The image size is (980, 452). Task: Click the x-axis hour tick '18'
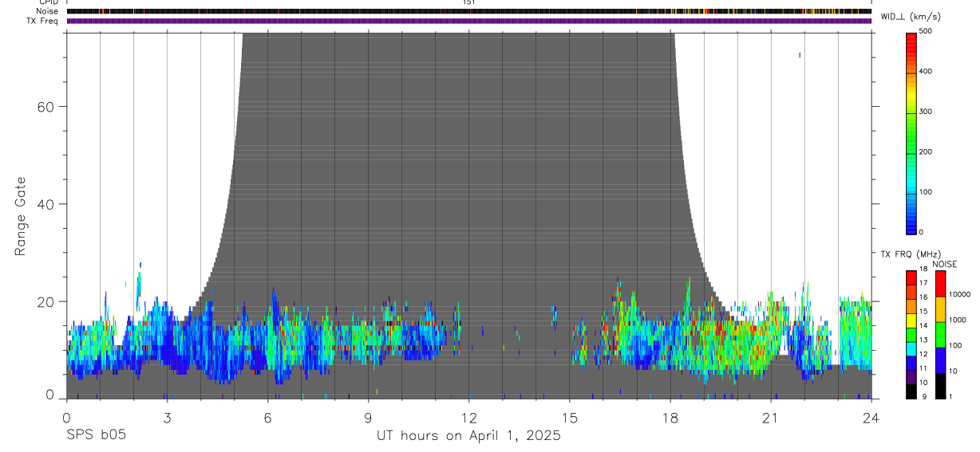(670, 417)
